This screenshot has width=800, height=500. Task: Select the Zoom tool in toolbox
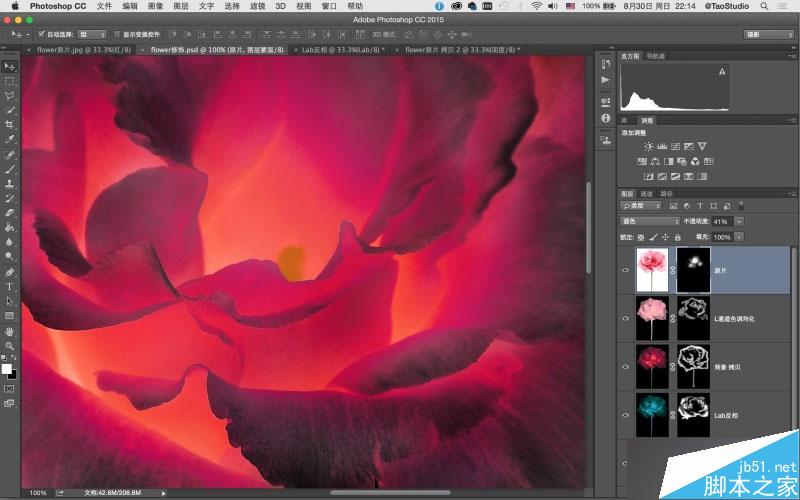point(9,346)
